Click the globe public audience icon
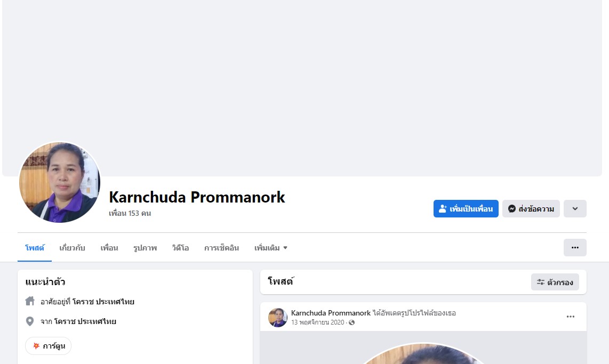Image resolution: width=609 pixels, height=364 pixels. click(352, 322)
